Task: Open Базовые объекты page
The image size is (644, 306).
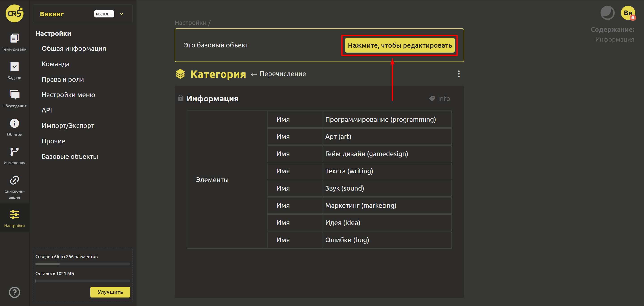Action: 70,157
